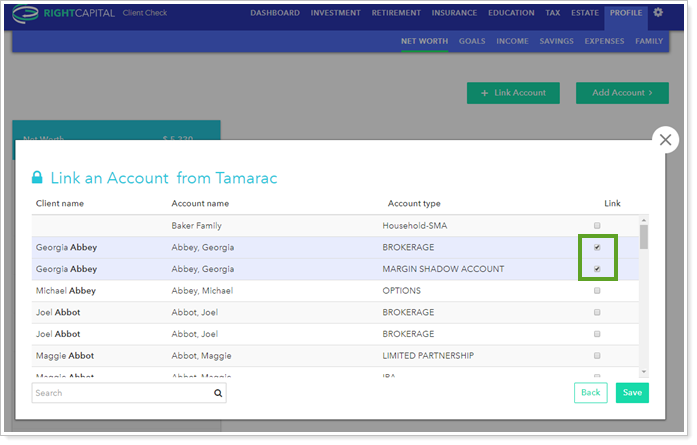Open settings gear icon in top navigation
The height and width of the screenshot is (445, 697).
pyautogui.click(x=658, y=13)
